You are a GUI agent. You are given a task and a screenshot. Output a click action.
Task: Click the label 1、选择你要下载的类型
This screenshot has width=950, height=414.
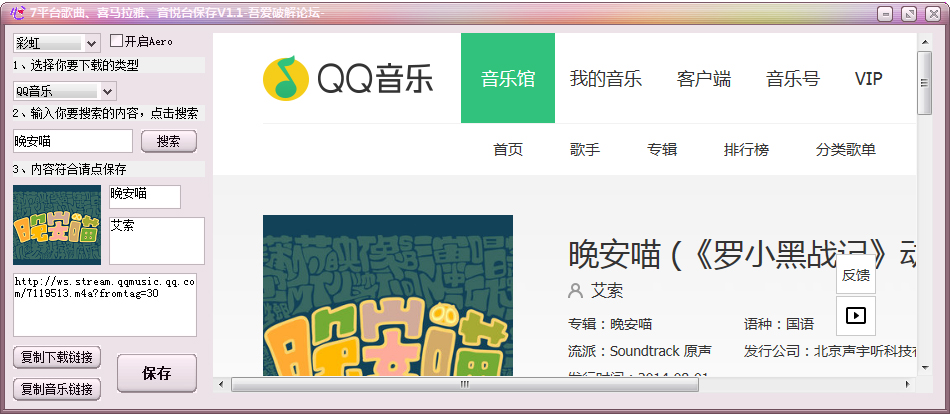[x=76, y=65]
